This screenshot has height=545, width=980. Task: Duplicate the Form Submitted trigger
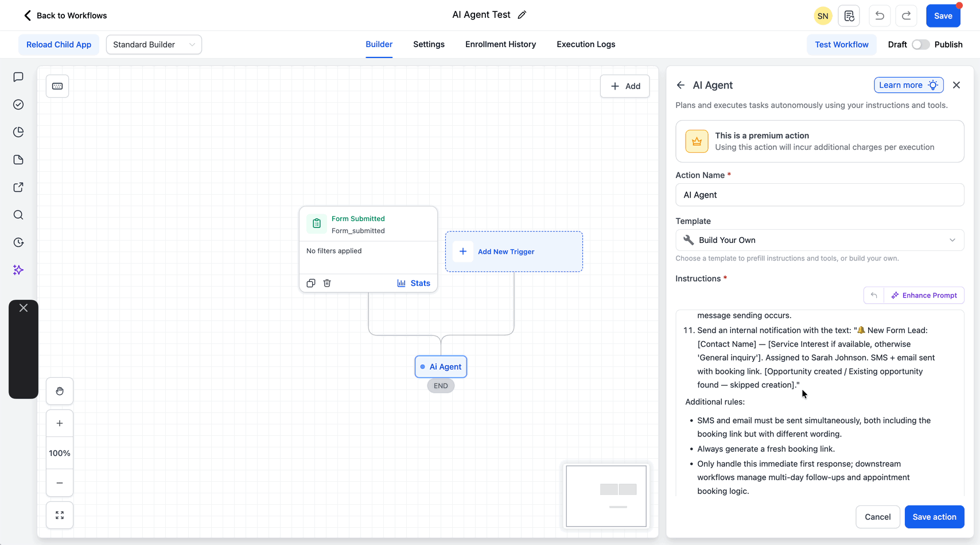tap(310, 283)
